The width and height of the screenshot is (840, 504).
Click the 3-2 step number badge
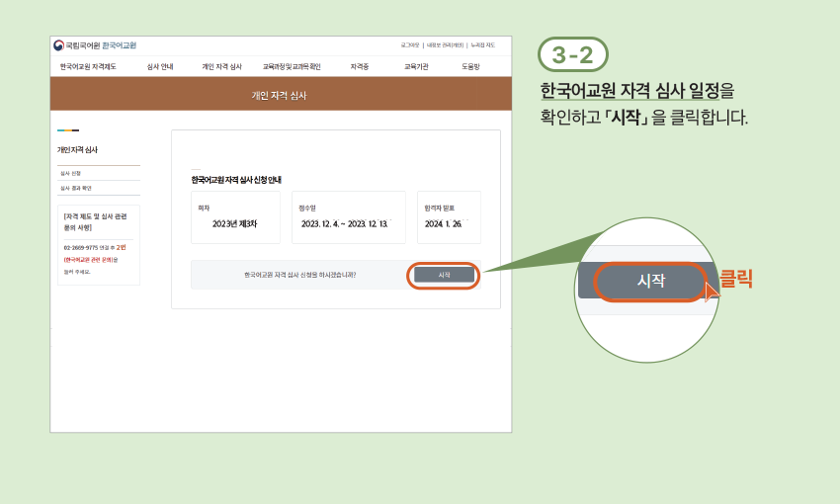pos(572,55)
